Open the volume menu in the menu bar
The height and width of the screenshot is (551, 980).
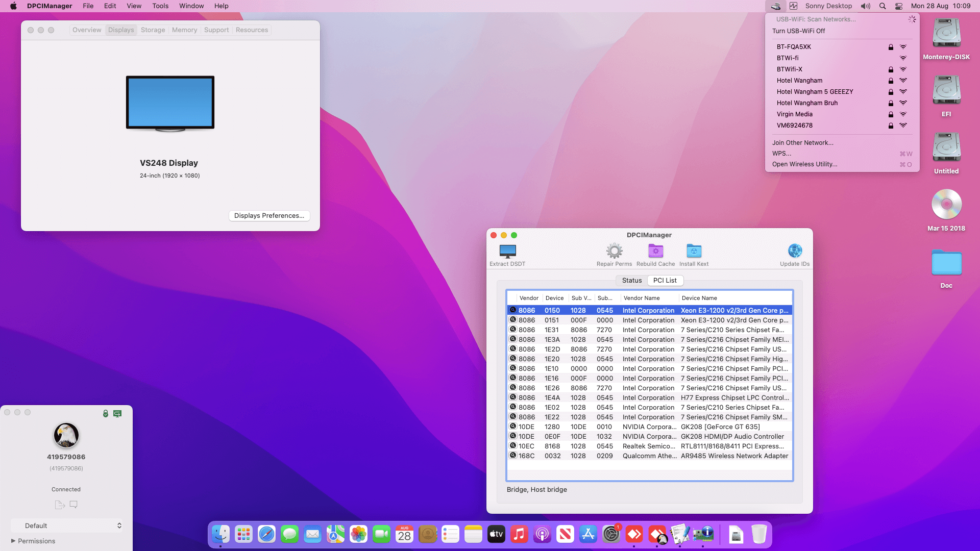pos(866,6)
